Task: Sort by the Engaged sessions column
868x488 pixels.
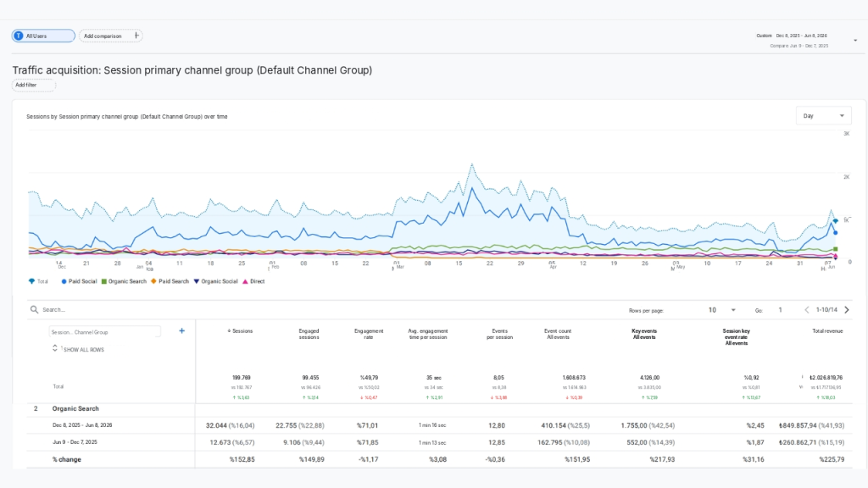Action: 309,334
